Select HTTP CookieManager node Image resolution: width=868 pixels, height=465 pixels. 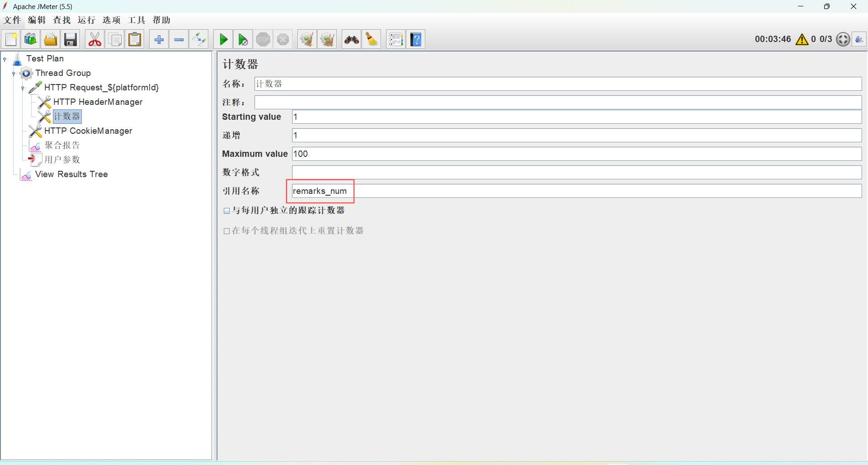pos(88,131)
